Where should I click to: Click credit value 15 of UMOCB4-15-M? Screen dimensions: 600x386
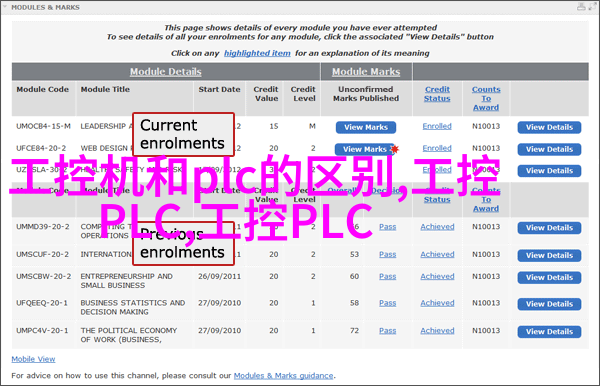[x=274, y=126]
